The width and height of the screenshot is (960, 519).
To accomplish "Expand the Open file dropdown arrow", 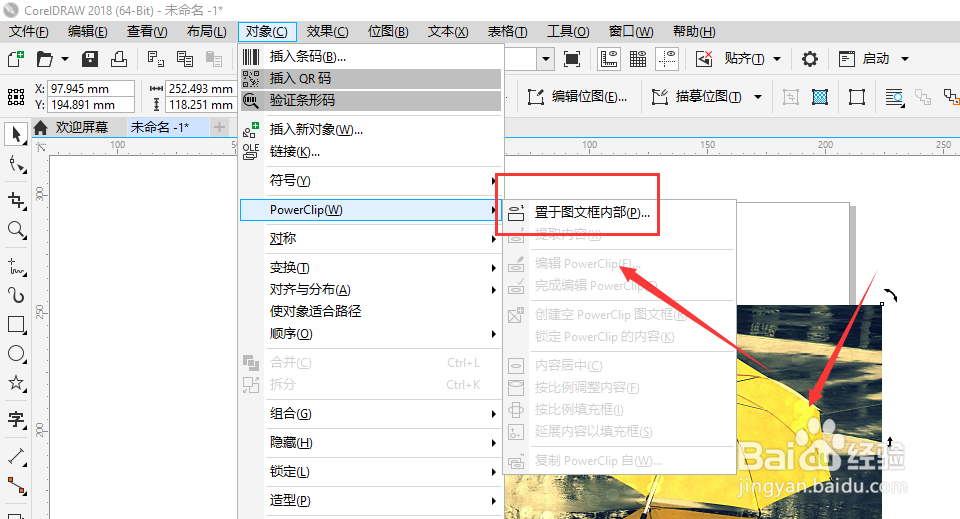I will click(x=65, y=59).
